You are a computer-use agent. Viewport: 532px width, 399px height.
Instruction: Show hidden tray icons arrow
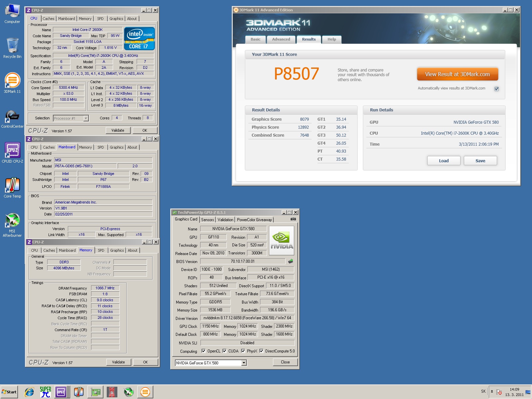(x=492, y=391)
